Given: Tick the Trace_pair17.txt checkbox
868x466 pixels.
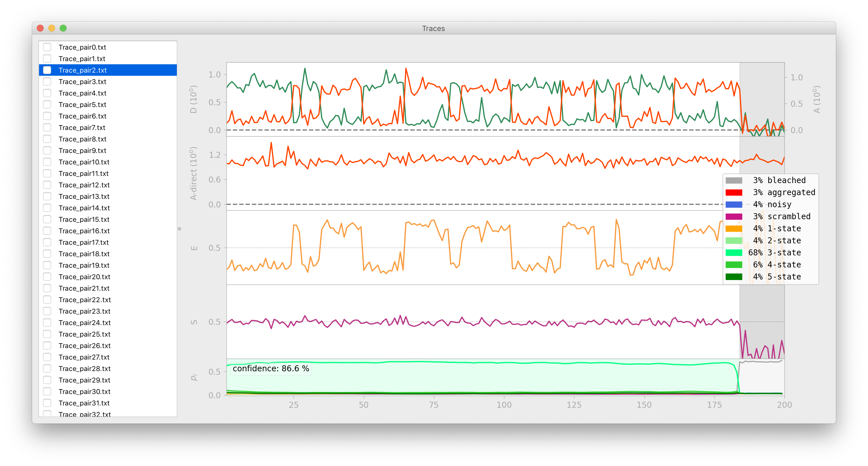Looking at the screenshot, I should pyautogui.click(x=47, y=242).
